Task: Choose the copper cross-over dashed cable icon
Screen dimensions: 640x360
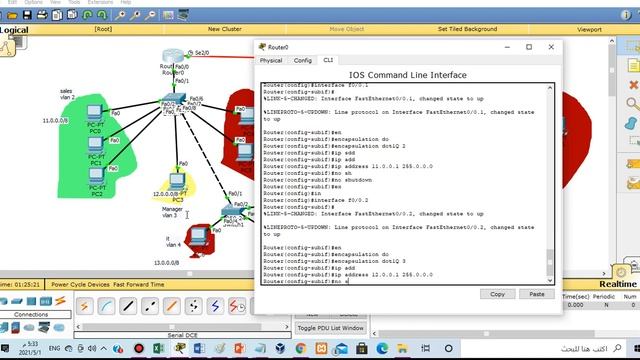Action: point(150,306)
